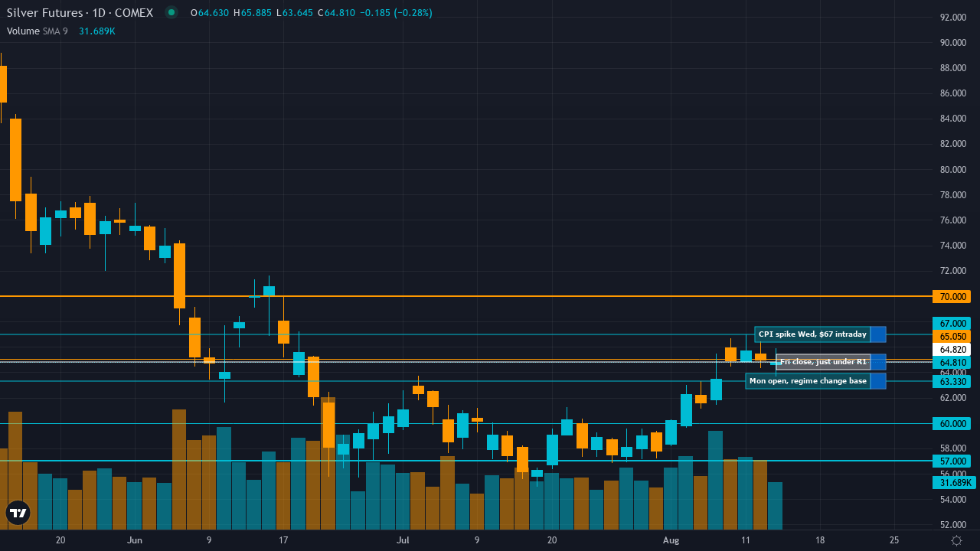Image resolution: width=980 pixels, height=551 pixels.
Task: Click the 92.000 price axis label
Action: [954, 17]
